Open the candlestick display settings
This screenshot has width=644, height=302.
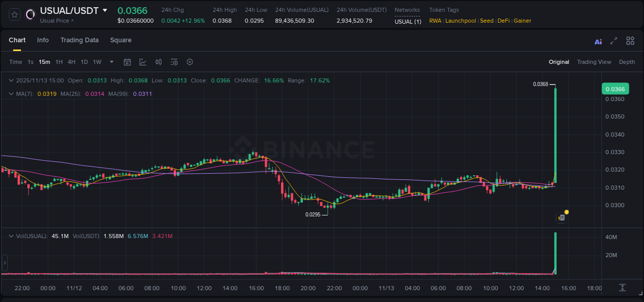click(158, 62)
